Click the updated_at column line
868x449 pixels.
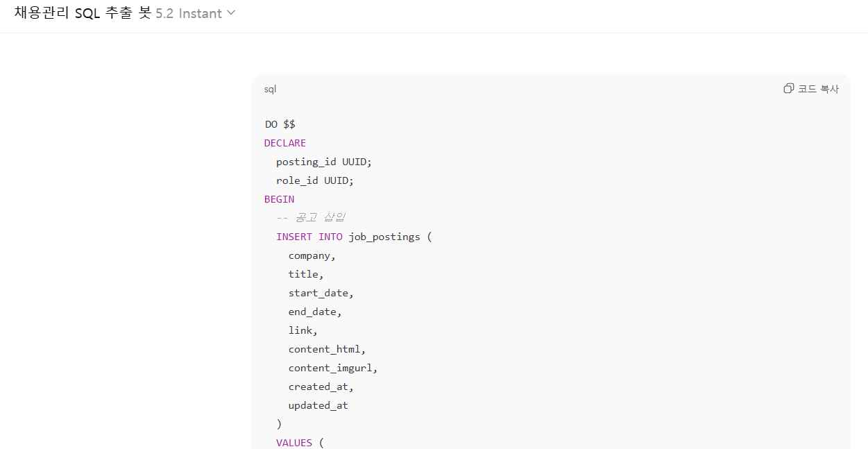click(318, 405)
